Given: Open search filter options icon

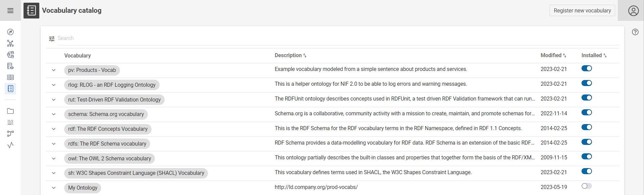Looking at the screenshot, I should point(52,39).
